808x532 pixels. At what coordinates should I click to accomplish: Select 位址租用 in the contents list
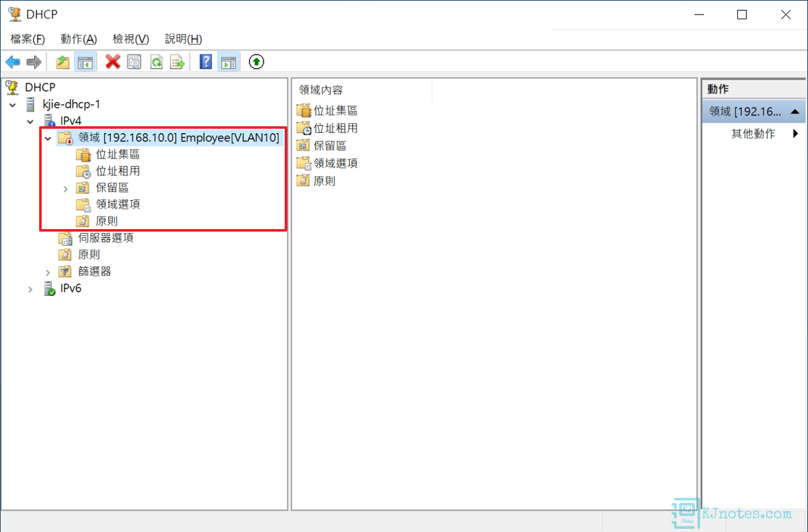336,128
